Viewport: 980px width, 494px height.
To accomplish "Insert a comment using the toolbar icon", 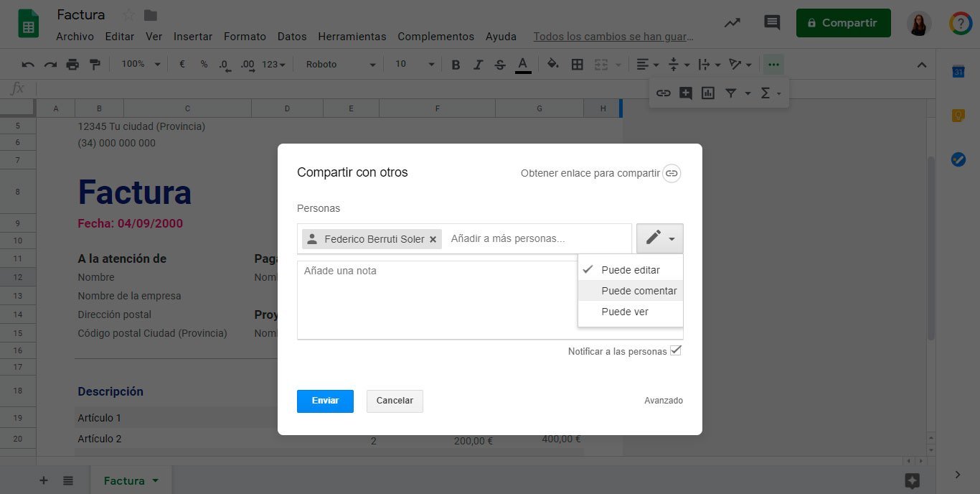I will (x=684, y=93).
